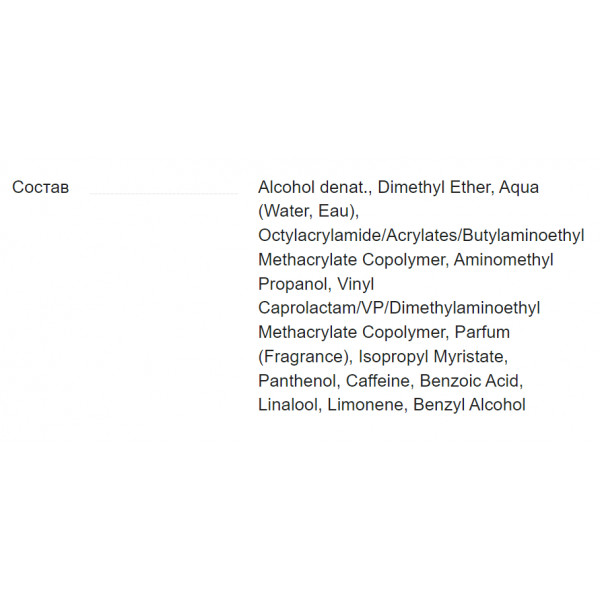
Task: Click first Methacrylate Copolymer before Aminomethyl
Action: point(352,260)
